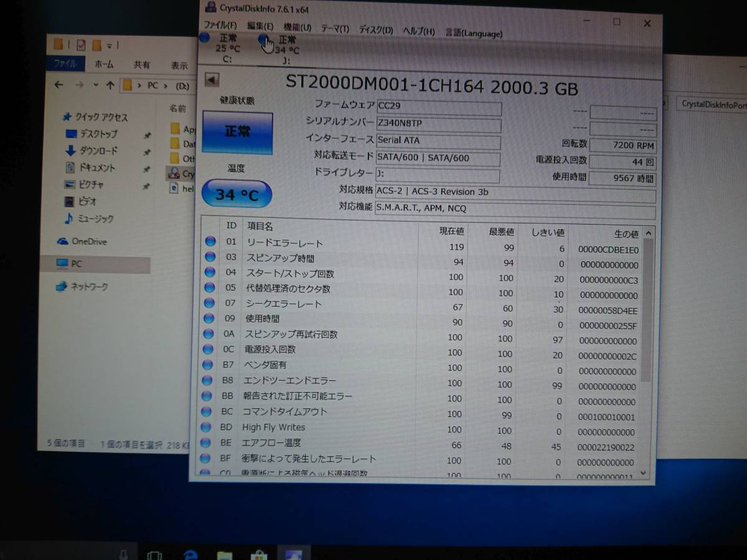Switch to ホーム tab in Explorer

coord(105,64)
